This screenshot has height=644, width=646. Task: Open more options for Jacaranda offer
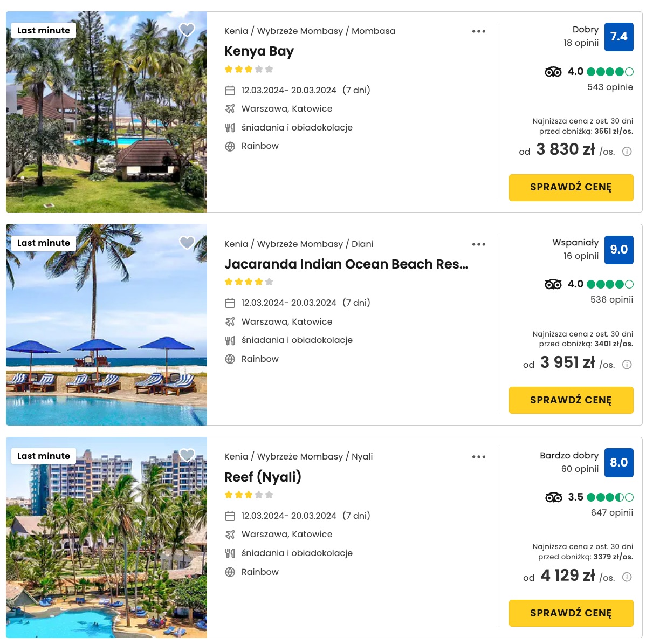tap(478, 244)
